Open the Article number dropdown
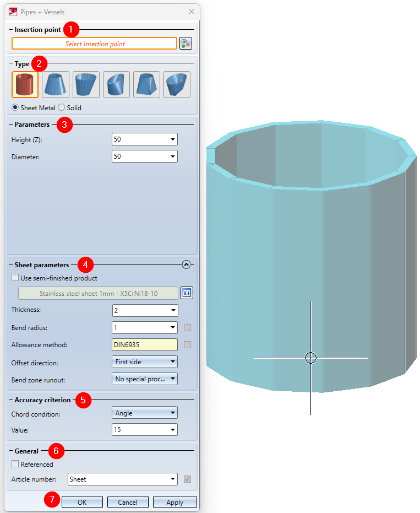Viewport: 420px width, 513px height. click(x=173, y=479)
